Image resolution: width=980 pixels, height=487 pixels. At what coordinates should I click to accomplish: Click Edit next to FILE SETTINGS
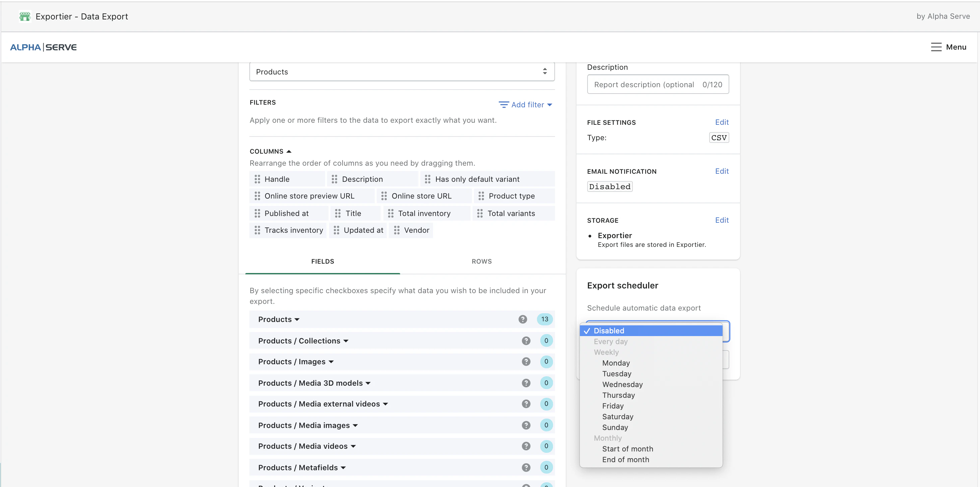722,122
